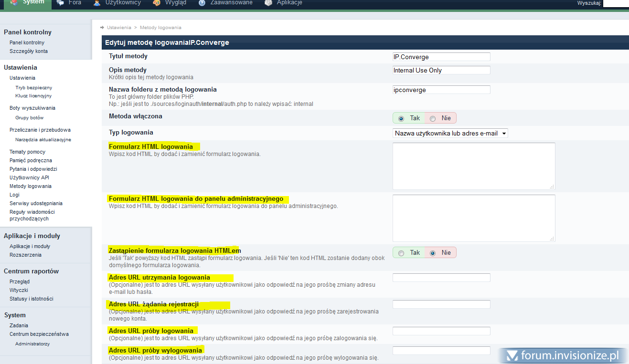Select 'Tak' for Zastąpienie formularza logowania HTMLem
This screenshot has height=364, width=629.
[x=401, y=253]
